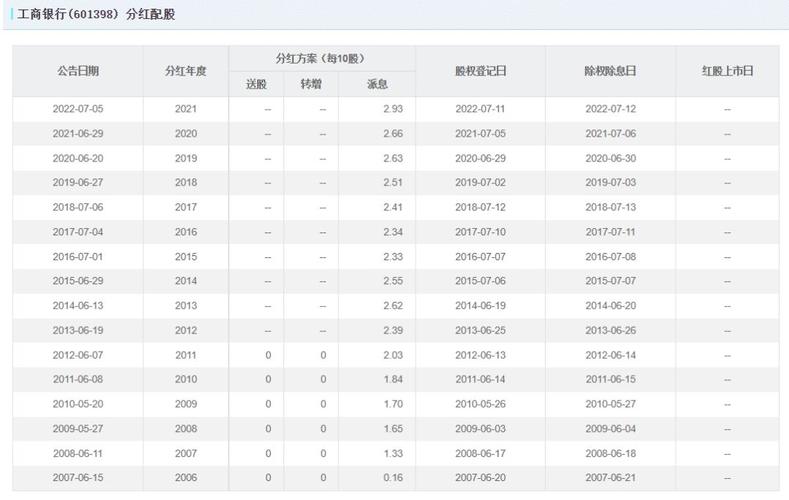Click dividend value 2.55
This screenshot has width=789, height=500.
pos(393,281)
